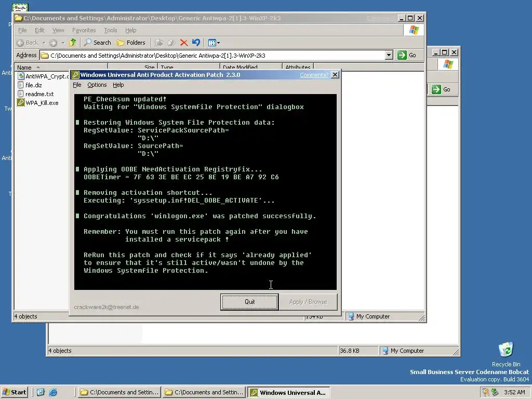Click the Go button in front Explorer
The image size is (532, 399).
point(406,55)
